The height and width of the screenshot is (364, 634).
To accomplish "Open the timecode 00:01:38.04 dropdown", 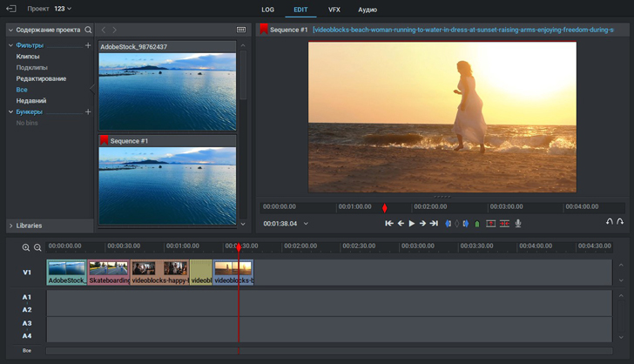I will (x=306, y=224).
